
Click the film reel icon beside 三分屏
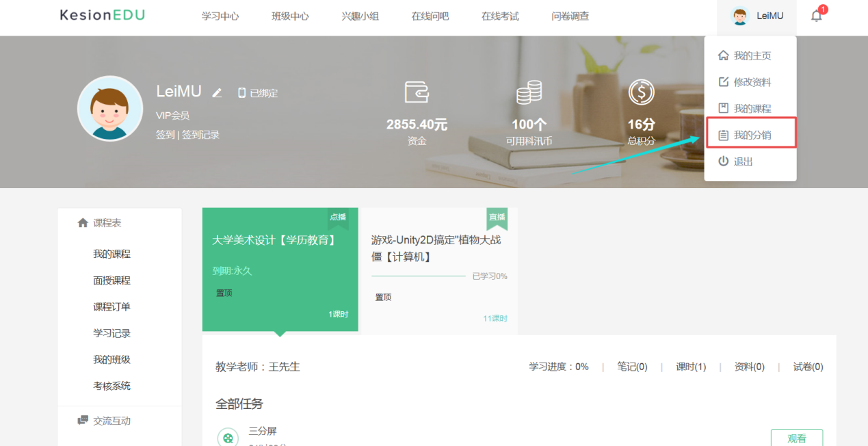pyautogui.click(x=228, y=437)
